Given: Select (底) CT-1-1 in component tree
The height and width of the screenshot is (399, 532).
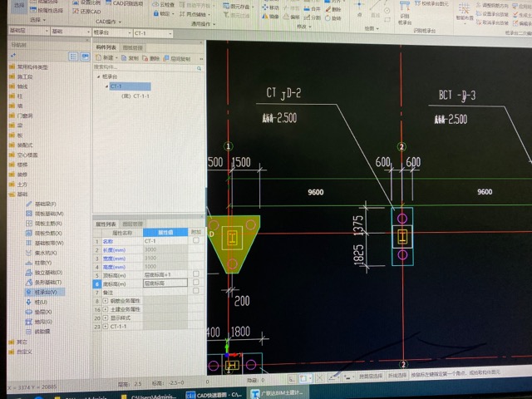Looking at the screenshot, I should [135, 96].
